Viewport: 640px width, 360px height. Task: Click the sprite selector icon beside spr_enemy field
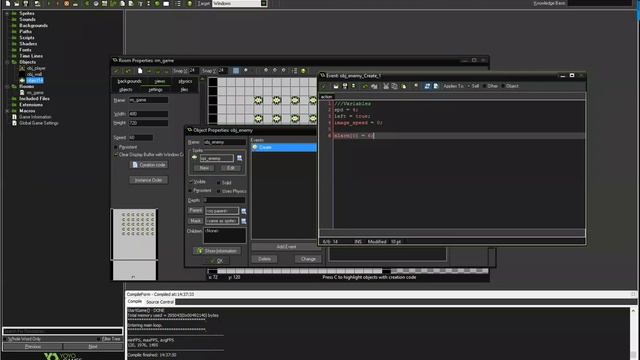(x=240, y=158)
